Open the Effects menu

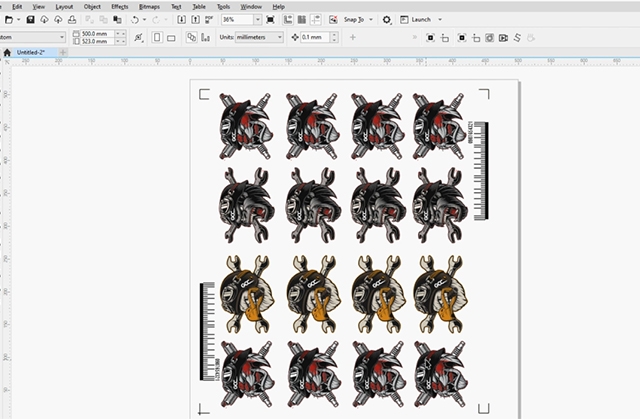[119, 6]
